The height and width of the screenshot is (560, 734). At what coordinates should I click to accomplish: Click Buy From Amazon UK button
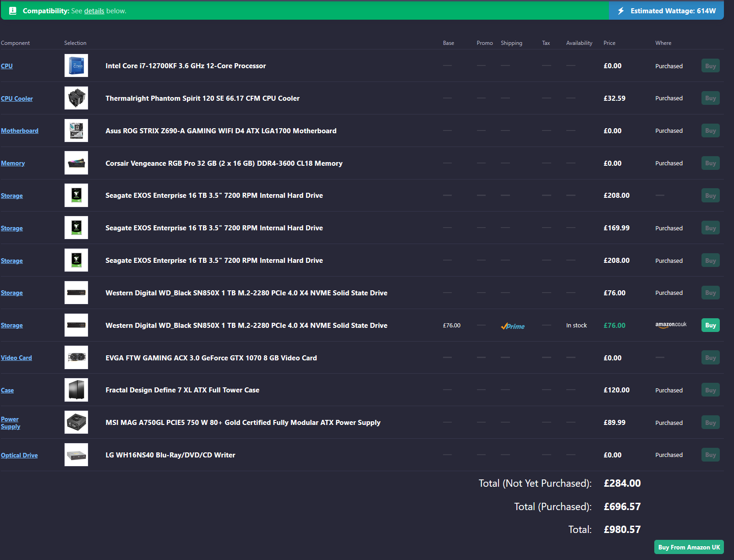(689, 547)
